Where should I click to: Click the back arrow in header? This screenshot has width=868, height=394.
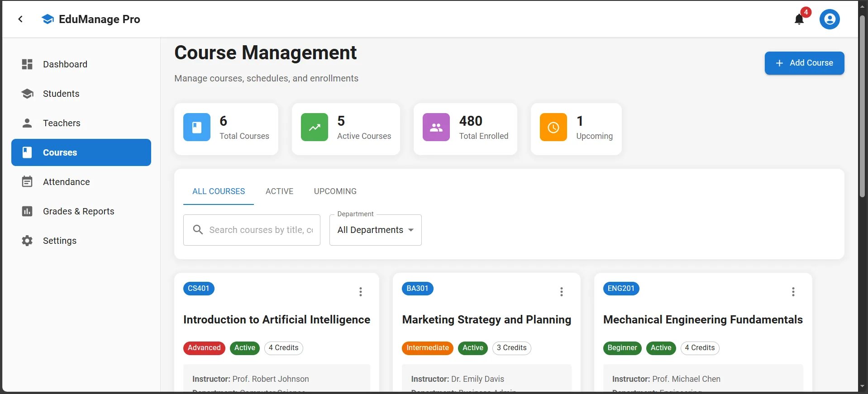[x=20, y=19]
